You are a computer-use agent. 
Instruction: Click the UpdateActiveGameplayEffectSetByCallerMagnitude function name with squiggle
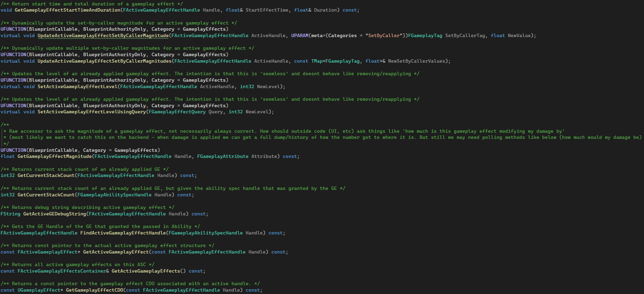tap(103, 36)
